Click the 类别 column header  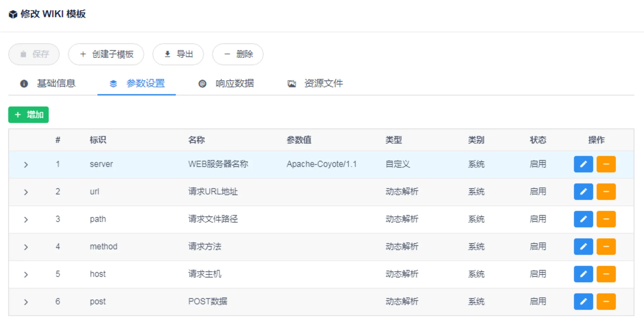(476, 140)
